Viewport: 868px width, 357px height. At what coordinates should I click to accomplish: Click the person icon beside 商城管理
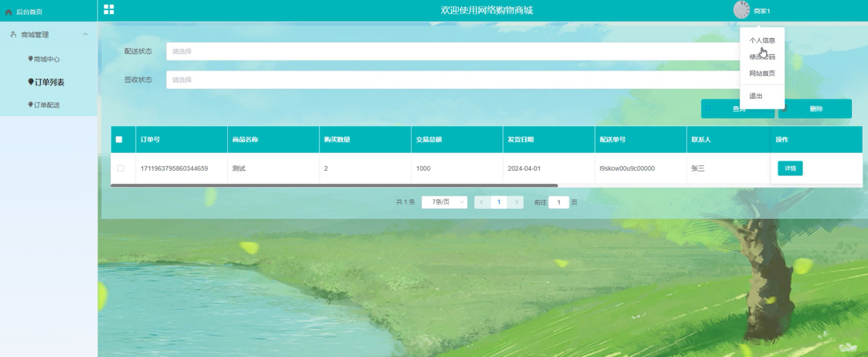[13, 35]
